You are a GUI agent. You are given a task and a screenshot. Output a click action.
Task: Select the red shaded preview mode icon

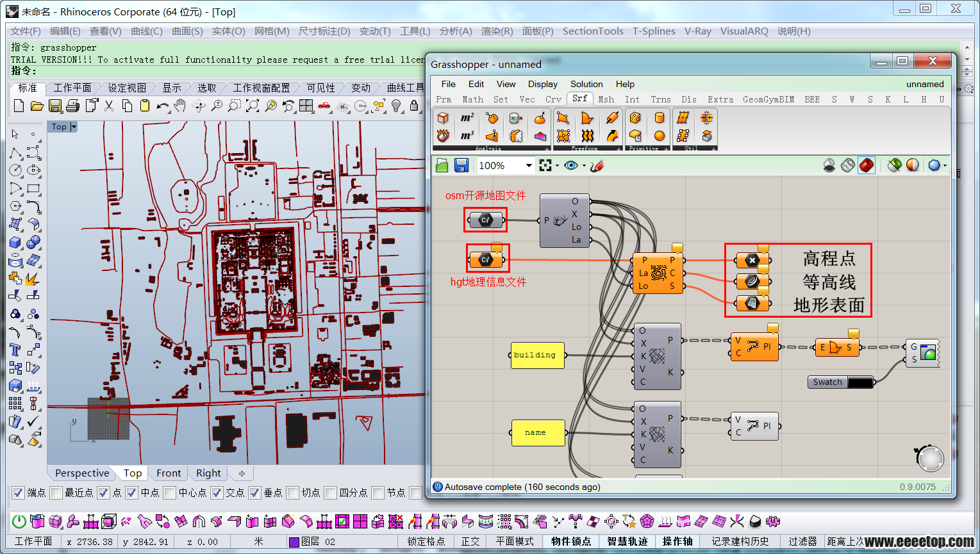click(867, 165)
